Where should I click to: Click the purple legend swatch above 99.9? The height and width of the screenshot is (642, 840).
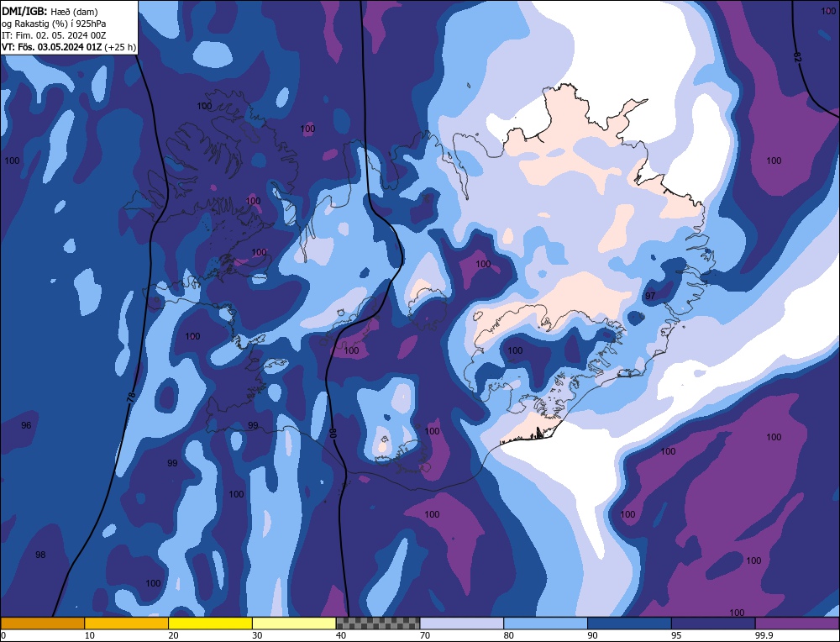click(x=797, y=624)
